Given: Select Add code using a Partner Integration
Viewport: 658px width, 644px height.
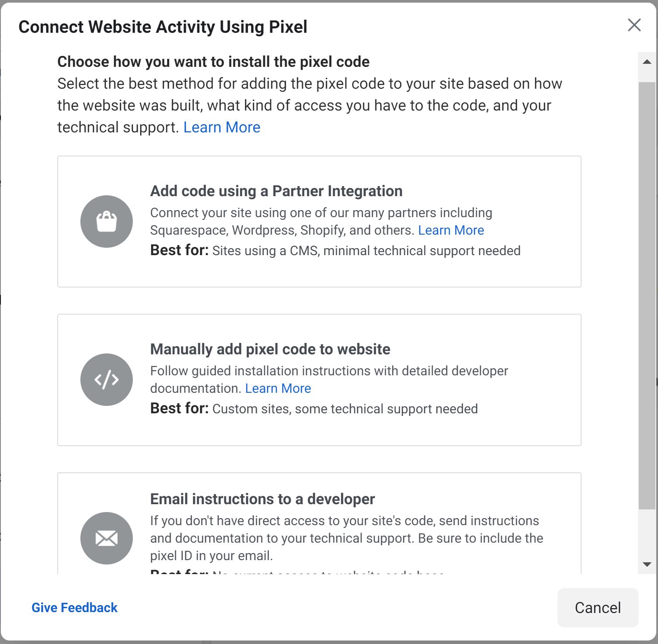Looking at the screenshot, I should (x=319, y=222).
